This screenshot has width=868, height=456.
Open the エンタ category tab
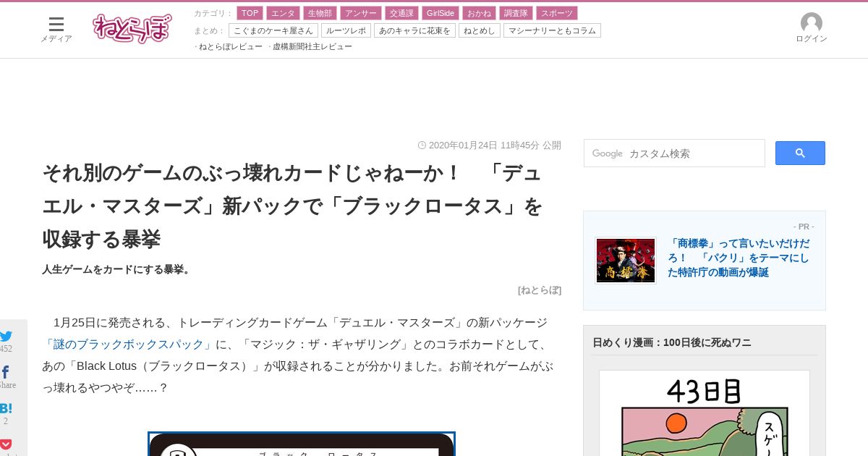284,13
